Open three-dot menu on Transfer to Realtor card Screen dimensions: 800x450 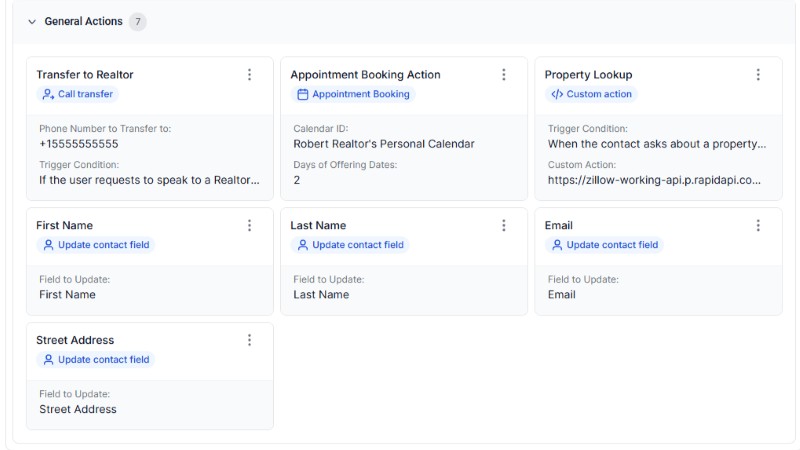point(249,75)
